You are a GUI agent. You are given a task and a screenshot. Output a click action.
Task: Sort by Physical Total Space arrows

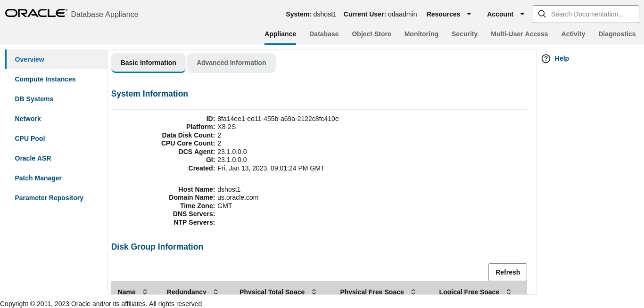314,292
